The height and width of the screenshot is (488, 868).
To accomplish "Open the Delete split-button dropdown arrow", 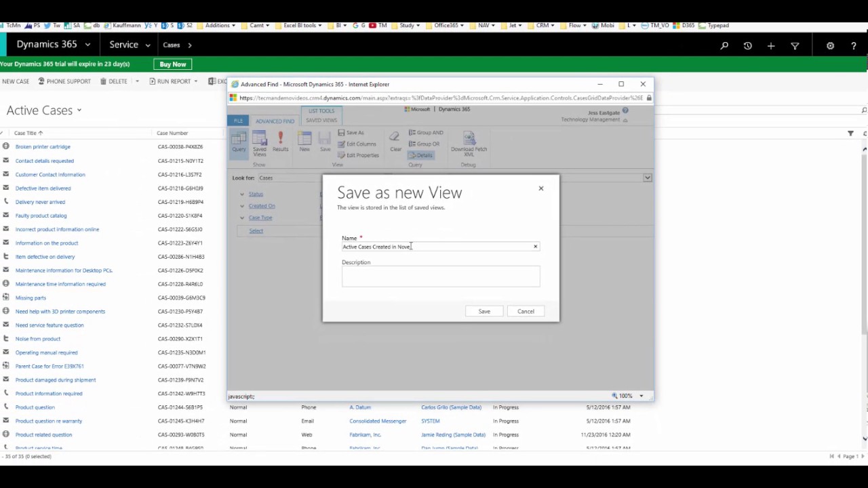I will pyautogui.click(x=137, y=81).
